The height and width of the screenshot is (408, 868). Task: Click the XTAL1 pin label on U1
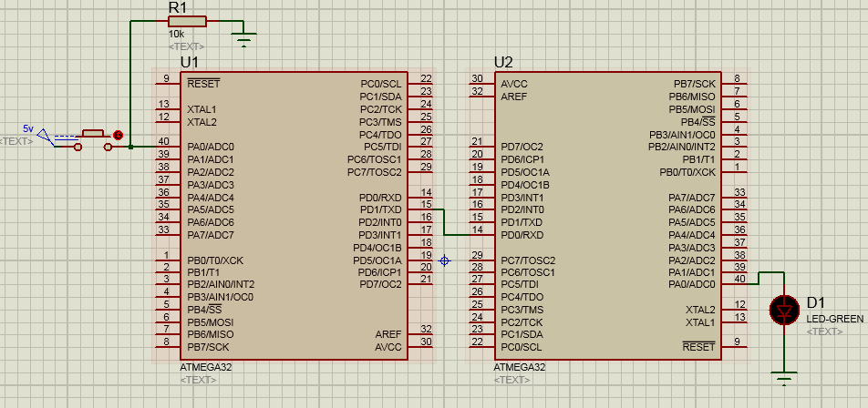click(201, 109)
